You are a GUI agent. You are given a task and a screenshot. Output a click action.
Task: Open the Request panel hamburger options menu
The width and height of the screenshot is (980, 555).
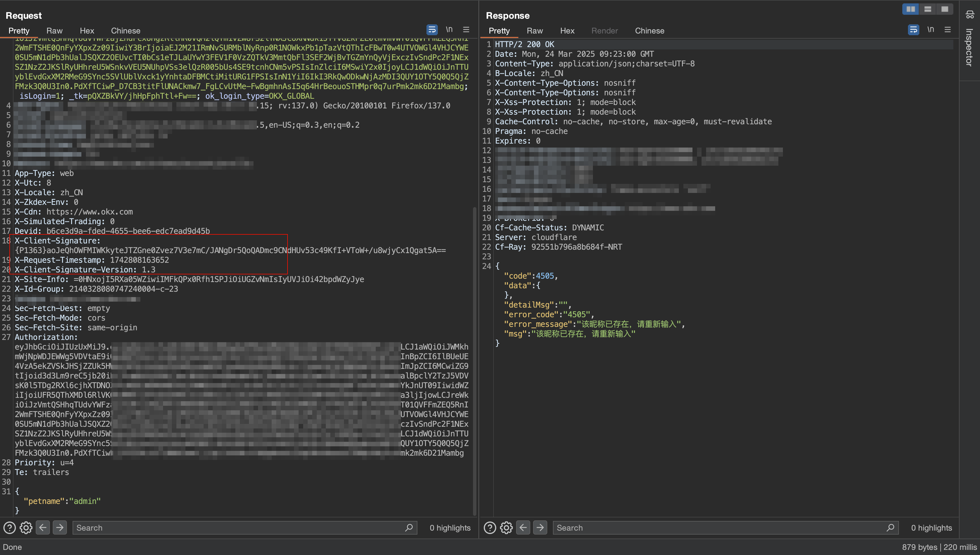(x=466, y=29)
